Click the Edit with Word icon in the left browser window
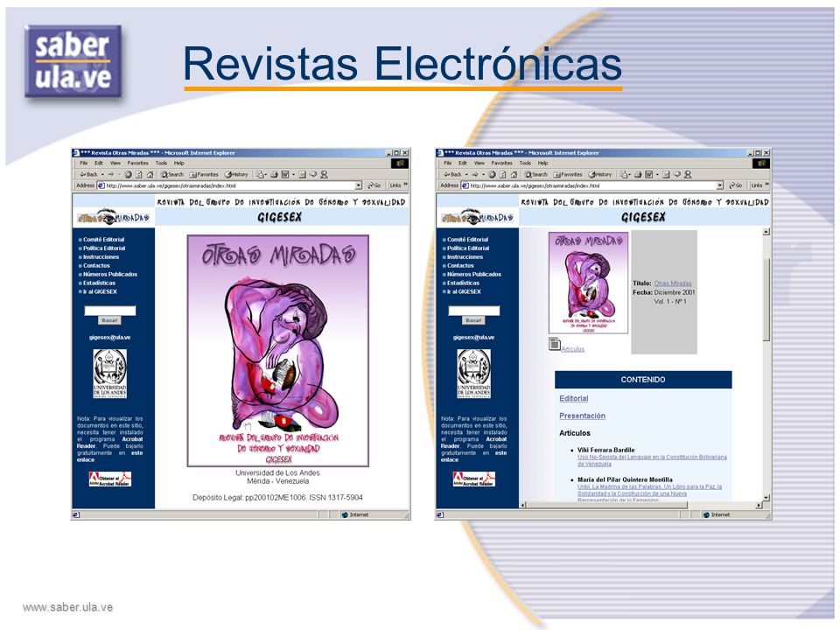 pos(285,174)
